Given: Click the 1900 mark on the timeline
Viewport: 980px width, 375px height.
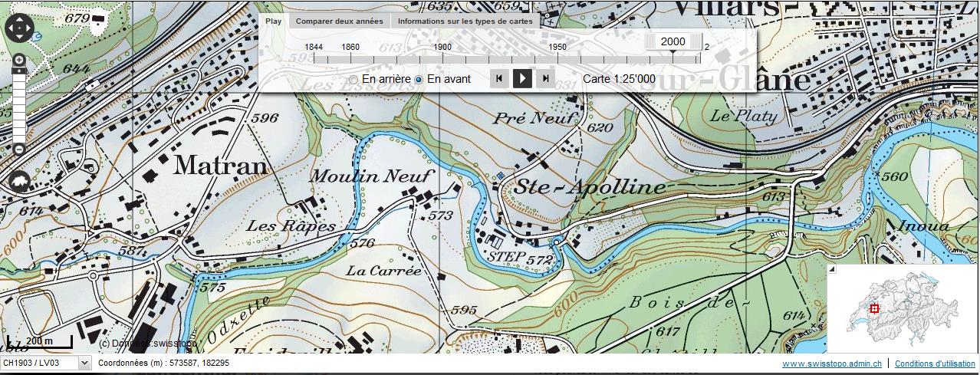Looking at the screenshot, I should [x=442, y=47].
